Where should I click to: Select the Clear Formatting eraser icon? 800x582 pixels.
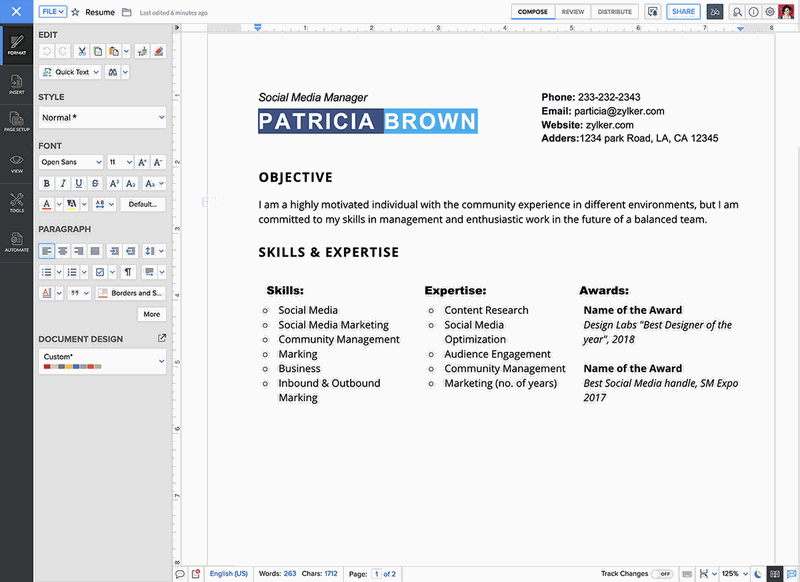click(x=159, y=52)
